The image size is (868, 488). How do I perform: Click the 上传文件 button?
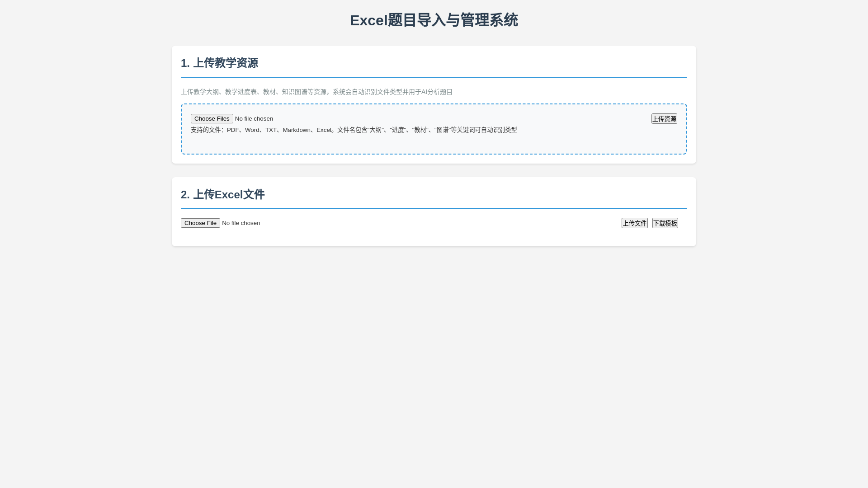click(x=634, y=223)
